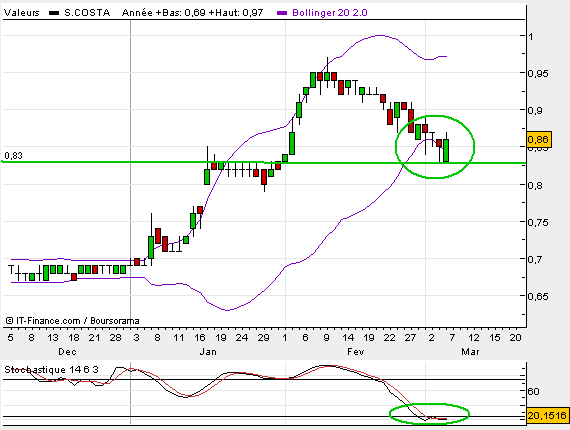The image size is (570, 430).
Task: Click the '0,83' support level label
Action: pos(13,156)
